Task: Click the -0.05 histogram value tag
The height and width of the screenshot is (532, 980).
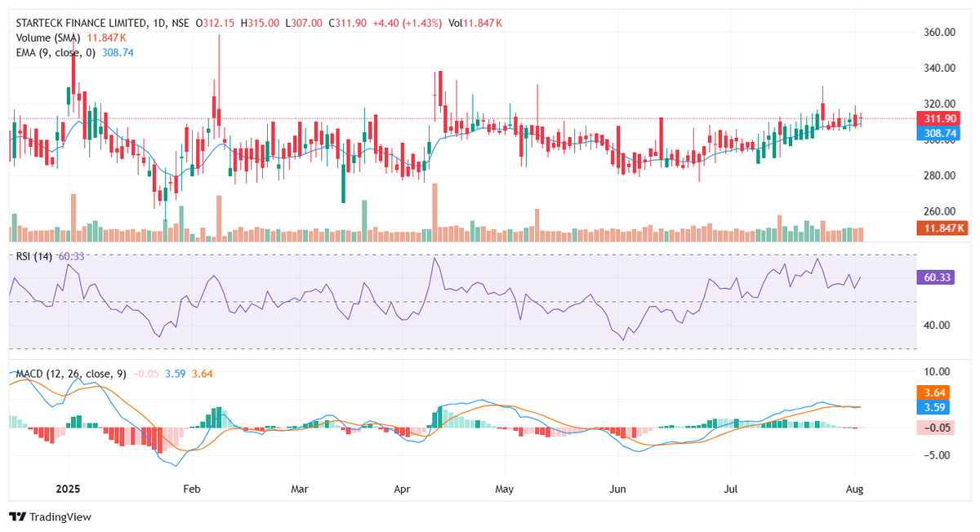Action: pos(935,428)
